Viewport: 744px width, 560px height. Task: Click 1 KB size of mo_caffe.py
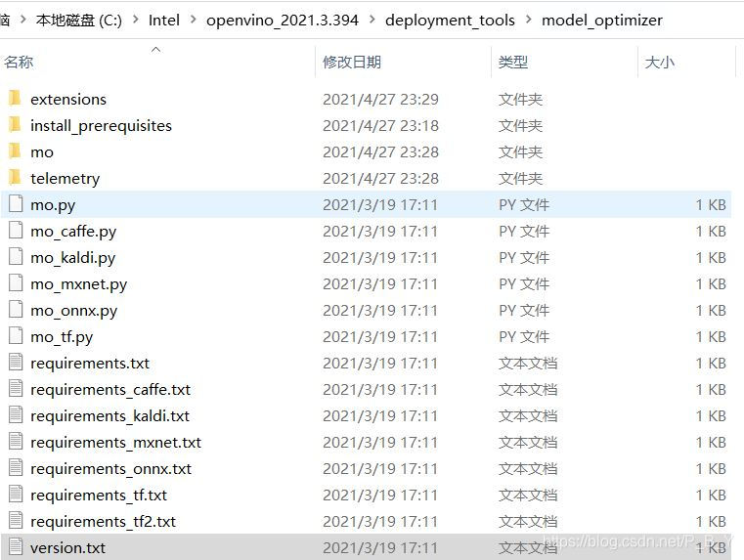(x=711, y=232)
